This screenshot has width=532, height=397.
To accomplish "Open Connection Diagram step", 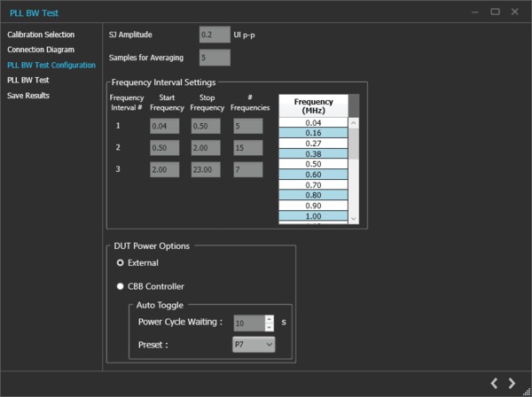I will (x=41, y=50).
